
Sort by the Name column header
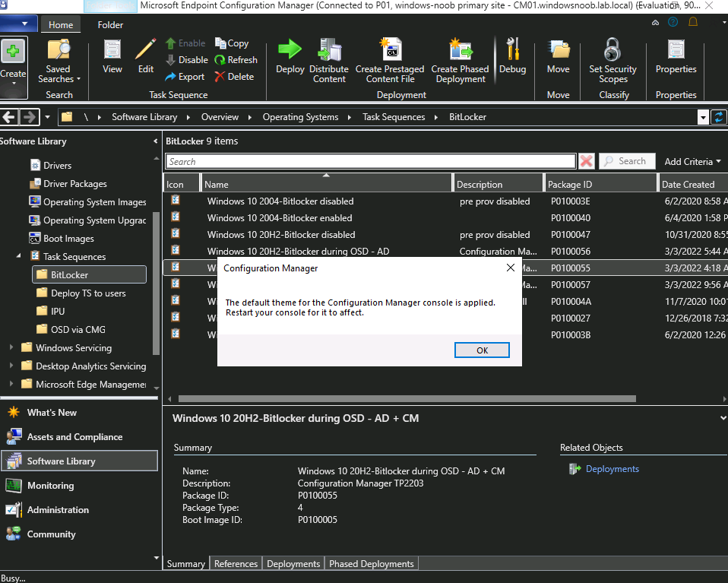pos(327,185)
